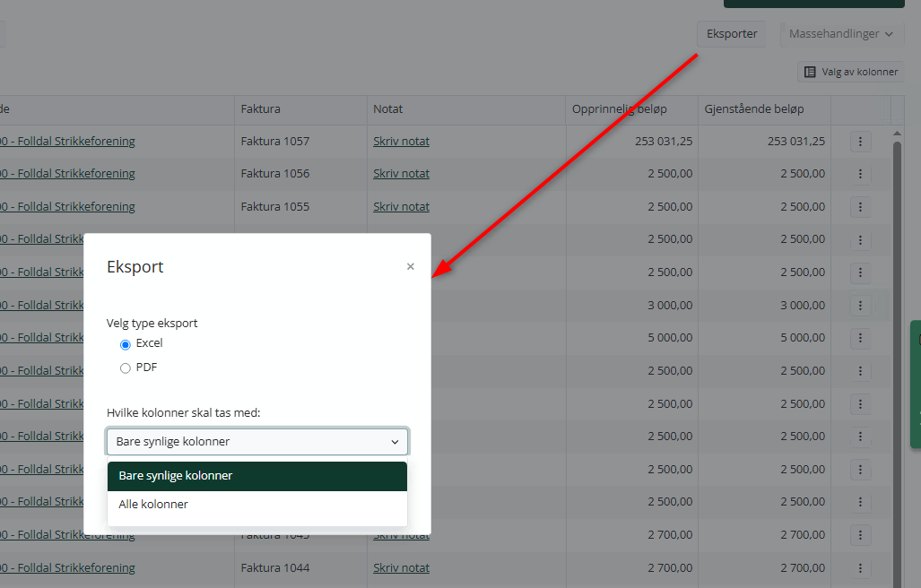The width and height of the screenshot is (921, 588).
Task: Open Folldal Strikkeforening link for Faktura 1044
Action: click(67, 568)
